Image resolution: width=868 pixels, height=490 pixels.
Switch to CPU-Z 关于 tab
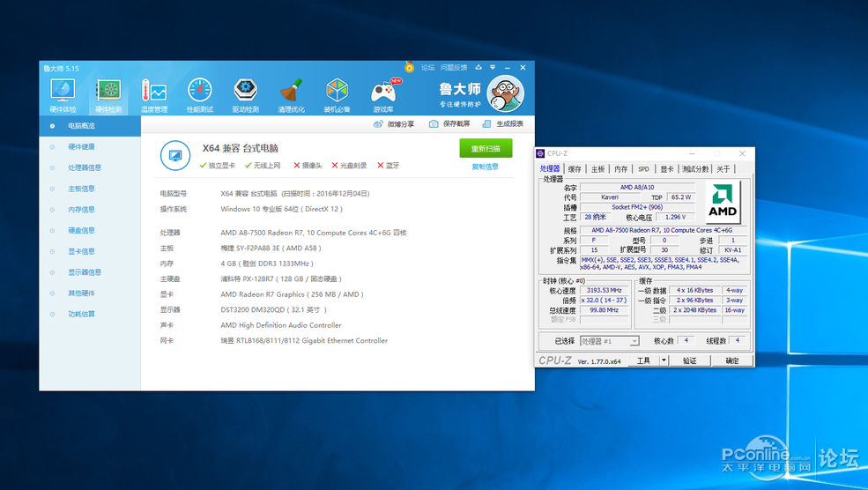[723, 169]
